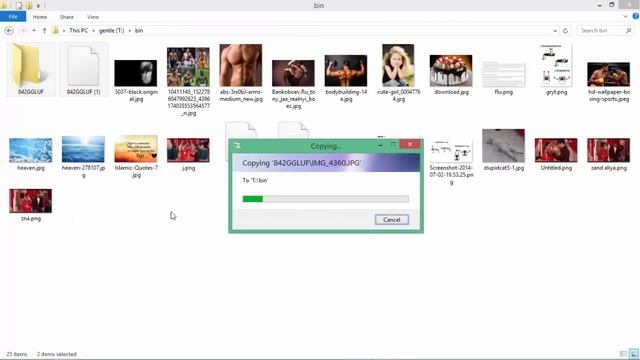Go up one folder level arrow
Viewport: 640px width, 360px height.
point(44,31)
